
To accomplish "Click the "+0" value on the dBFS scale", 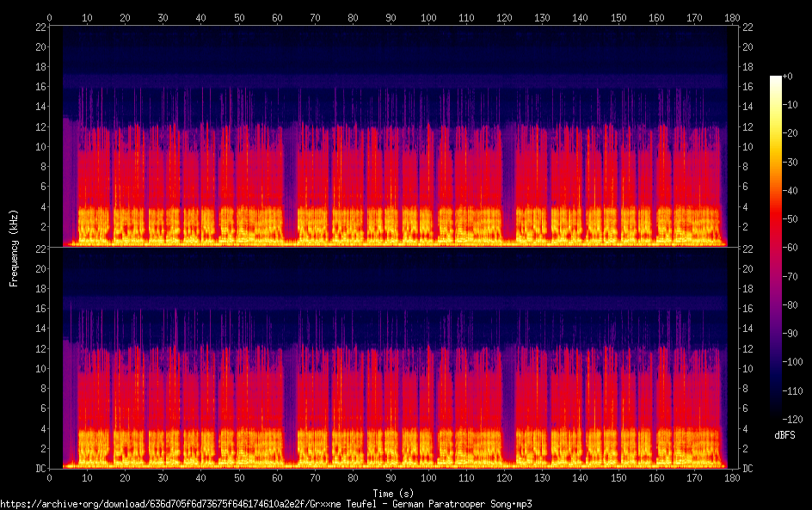I will coord(788,77).
